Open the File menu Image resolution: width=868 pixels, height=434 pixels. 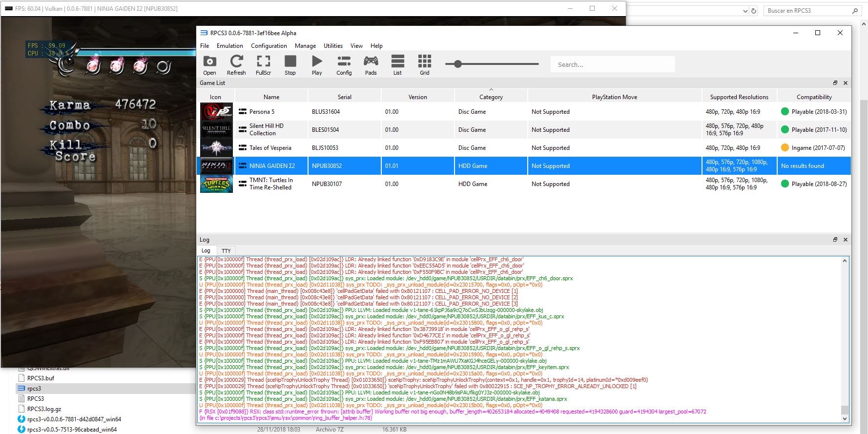tap(205, 46)
